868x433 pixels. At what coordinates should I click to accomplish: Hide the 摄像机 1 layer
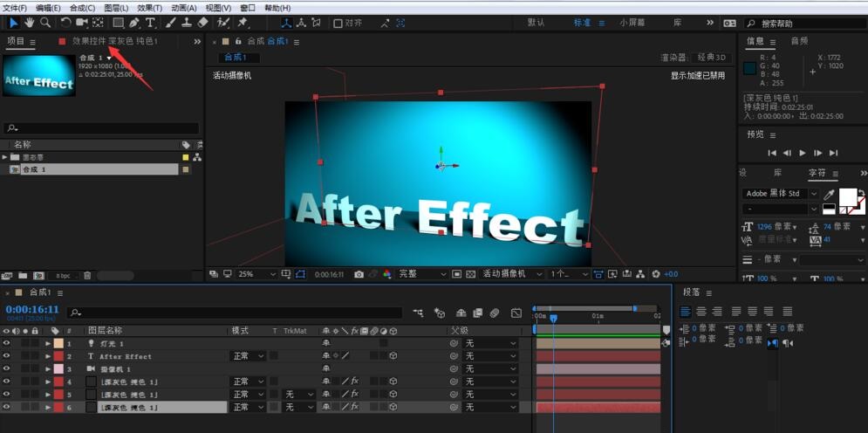6,368
